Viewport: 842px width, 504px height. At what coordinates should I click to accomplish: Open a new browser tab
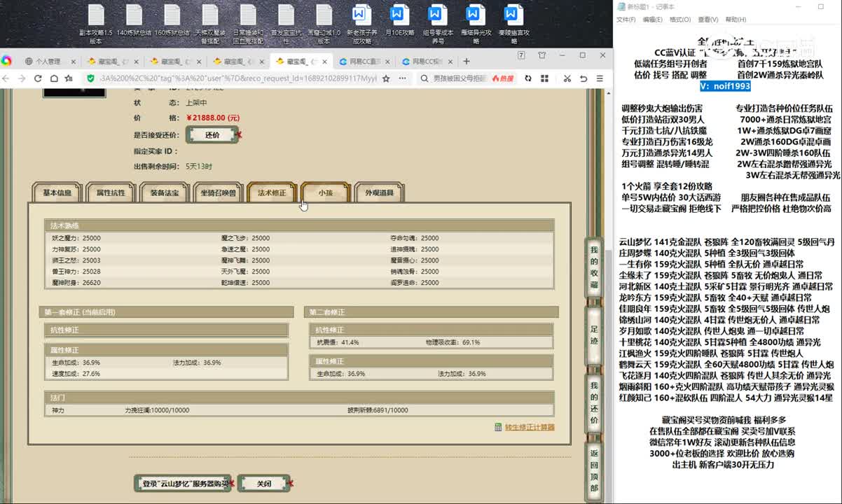click(x=467, y=62)
